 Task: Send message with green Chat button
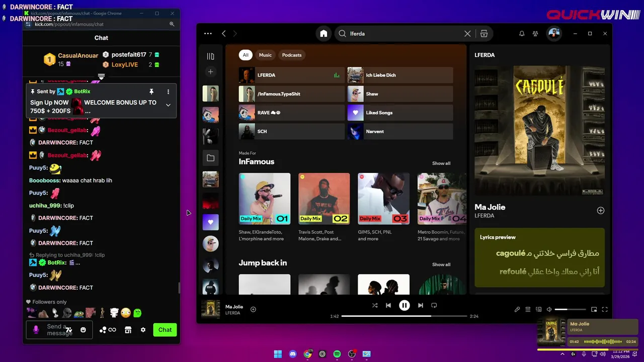(165, 330)
